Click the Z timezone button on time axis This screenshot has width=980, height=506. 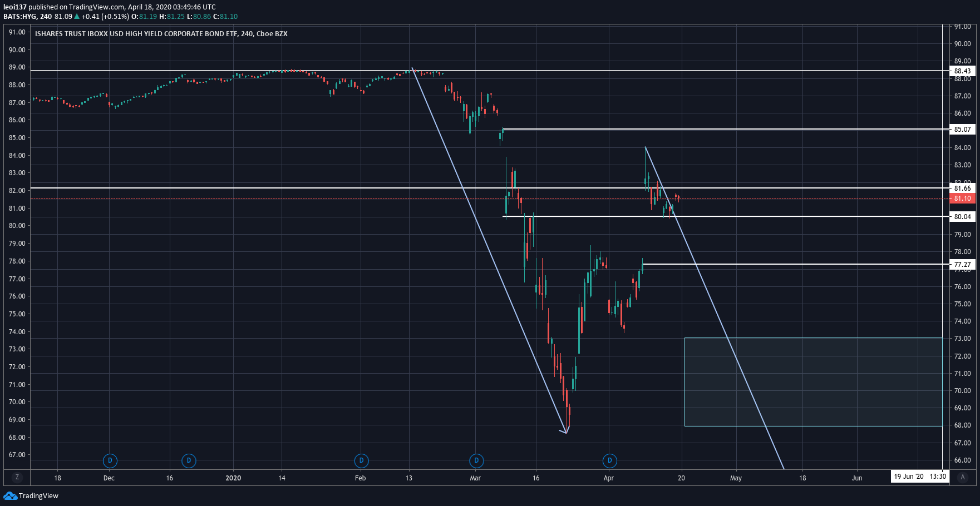(17, 477)
